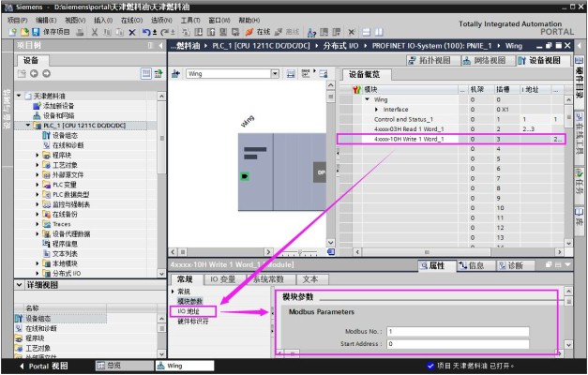Click the Cut scissors toolbar icon
Viewport: 588px width, 375px height.
[95, 33]
